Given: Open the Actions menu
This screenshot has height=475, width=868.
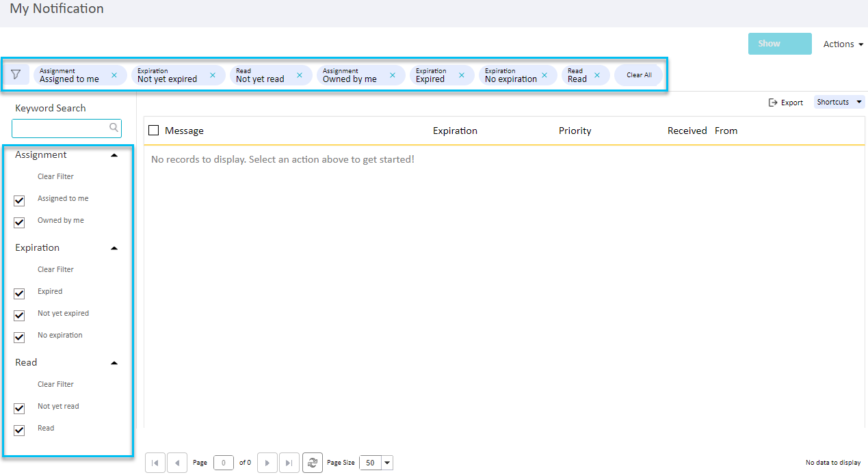Looking at the screenshot, I should point(842,44).
